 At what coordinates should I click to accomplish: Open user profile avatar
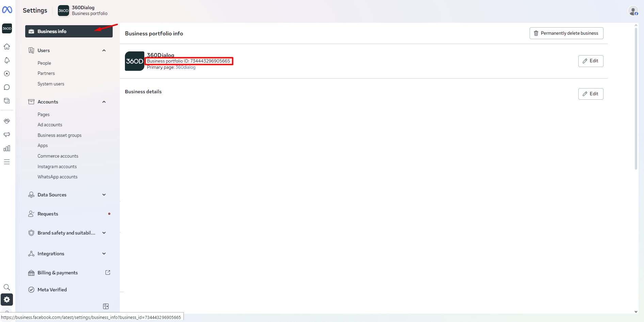(633, 11)
